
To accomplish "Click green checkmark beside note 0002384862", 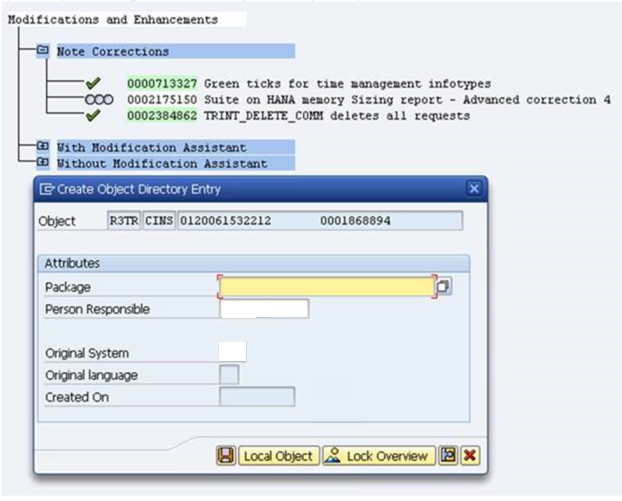I will click(93, 115).
